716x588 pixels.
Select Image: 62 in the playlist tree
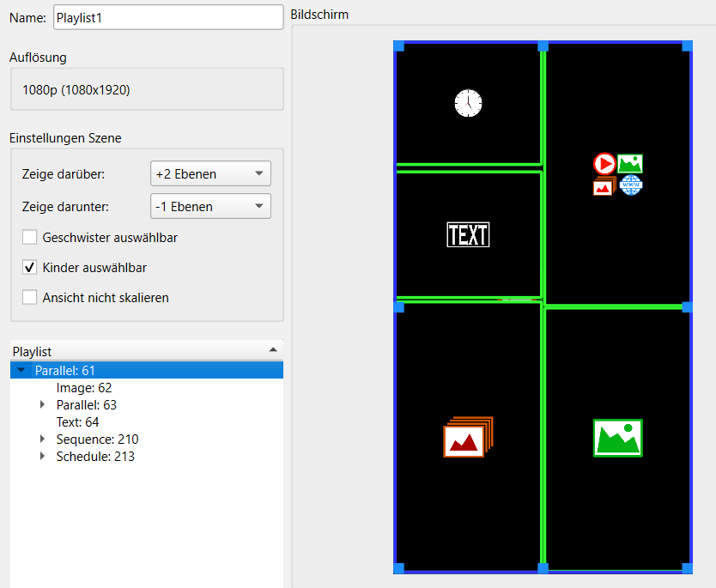click(x=84, y=388)
